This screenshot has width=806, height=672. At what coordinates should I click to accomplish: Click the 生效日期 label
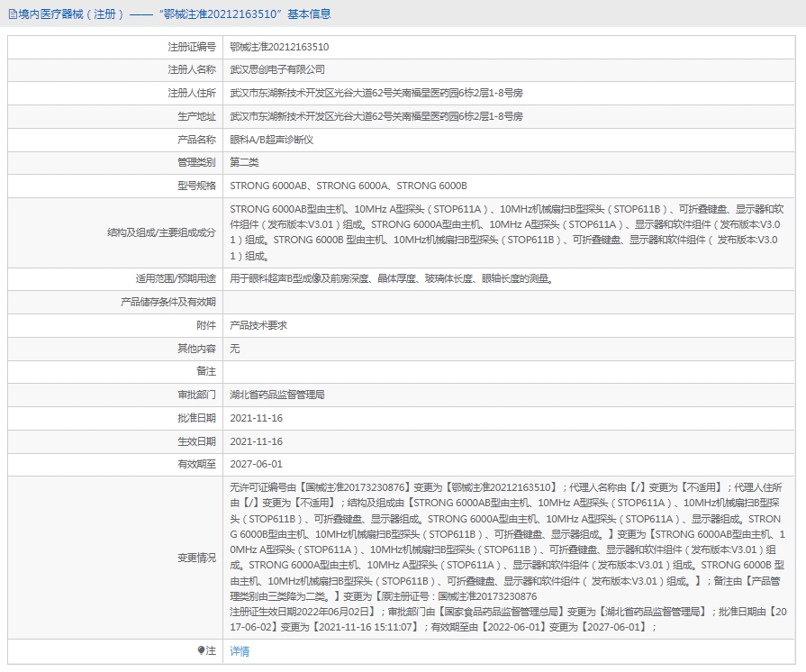pyautogui.click(x=196, y=441)
